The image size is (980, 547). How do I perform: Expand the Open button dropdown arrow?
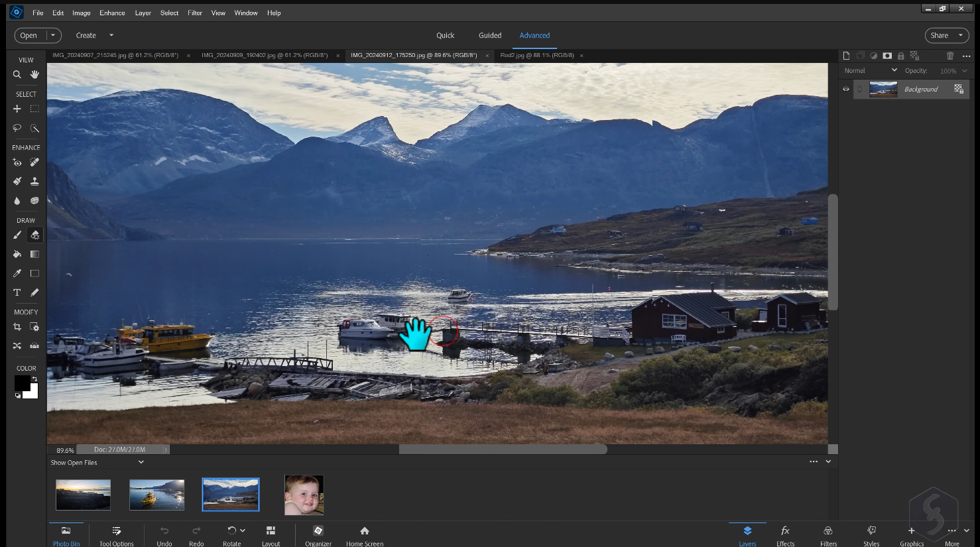pos(53,35)
